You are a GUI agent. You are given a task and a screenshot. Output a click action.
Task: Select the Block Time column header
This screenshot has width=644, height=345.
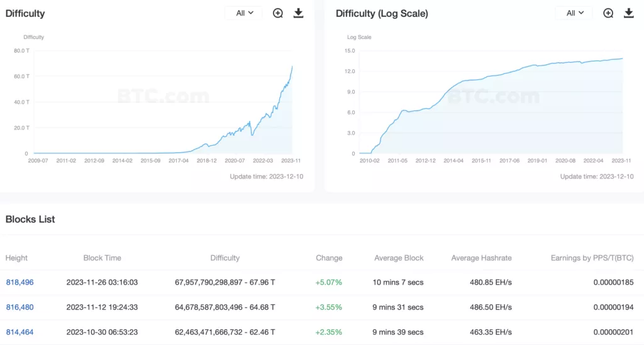pos(103,258)
